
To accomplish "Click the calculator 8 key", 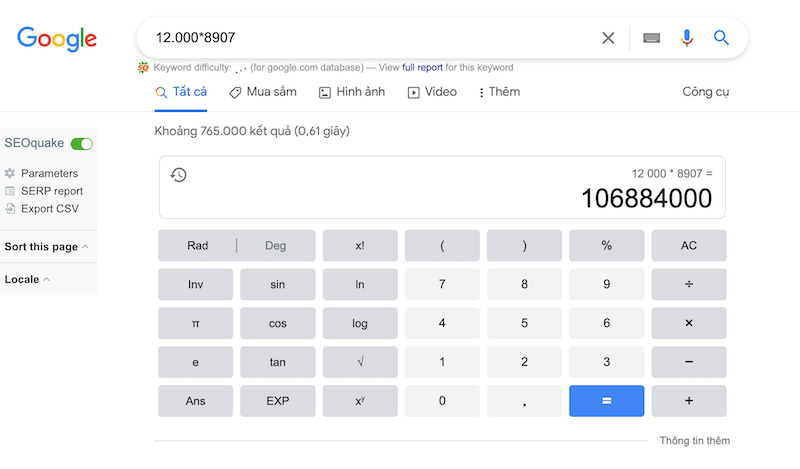I will click(x=524, y=284).
